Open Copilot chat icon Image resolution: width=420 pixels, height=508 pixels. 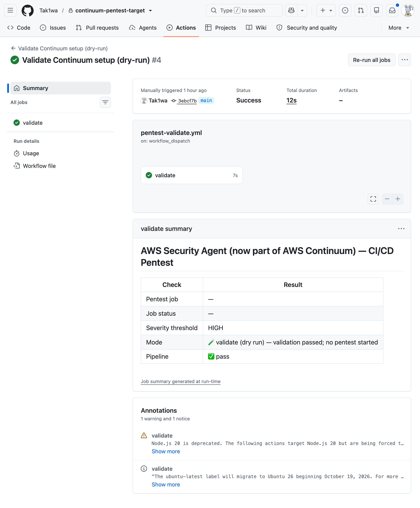tap(291, 10)
